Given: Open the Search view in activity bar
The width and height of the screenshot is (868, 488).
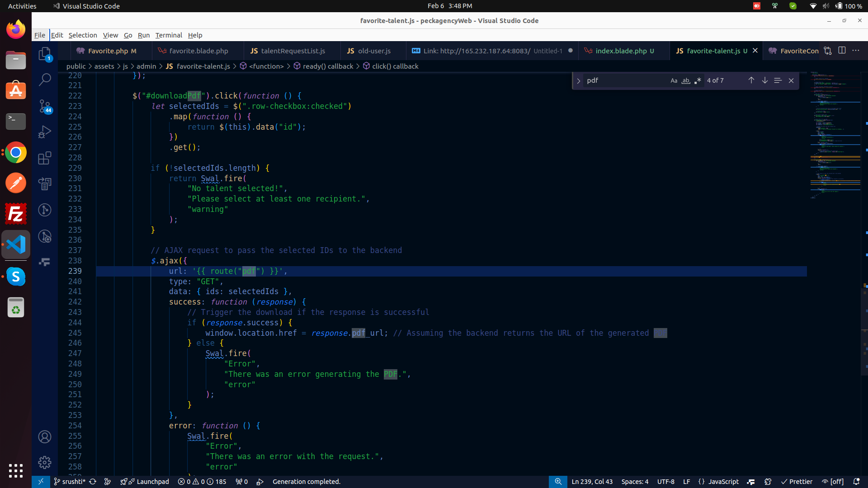Looking at the screenshot, I should point(44,80).
